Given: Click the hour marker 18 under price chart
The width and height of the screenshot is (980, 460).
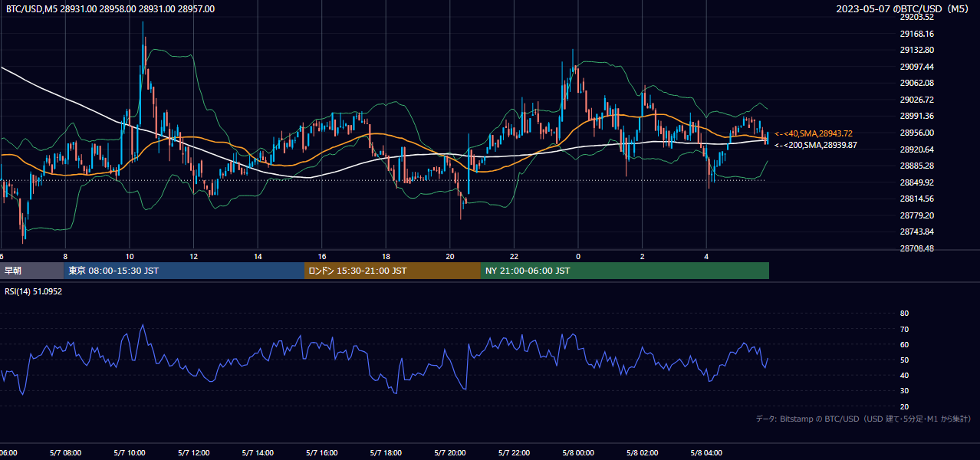Looking at the screenshot, I should tap(386, 257).
